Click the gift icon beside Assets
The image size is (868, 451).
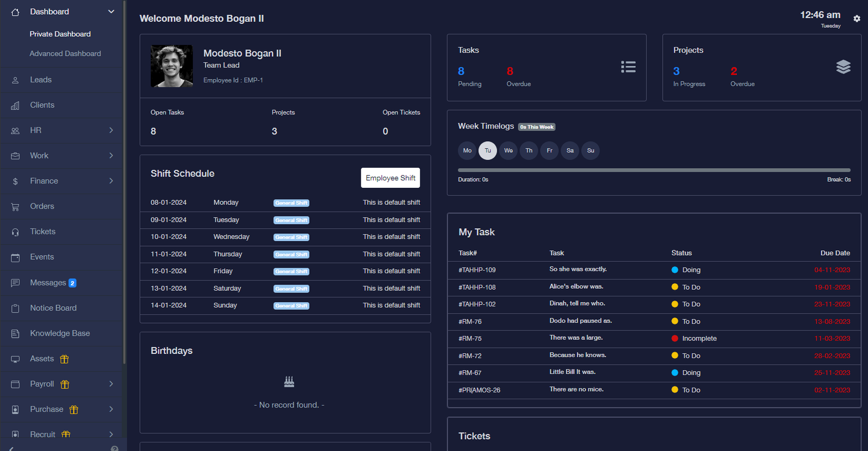pyautogui.click(x=64, y=359)
